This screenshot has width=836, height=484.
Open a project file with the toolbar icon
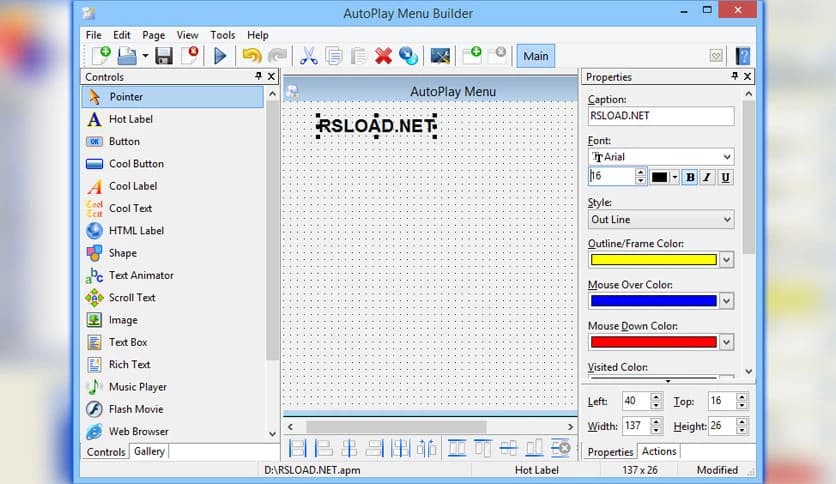click(x=127, y=55)
